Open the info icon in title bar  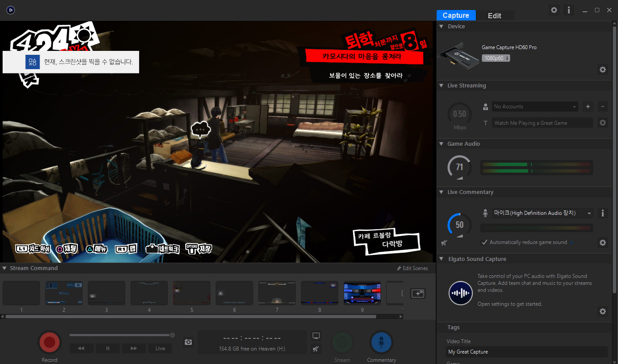coord(569,10)
